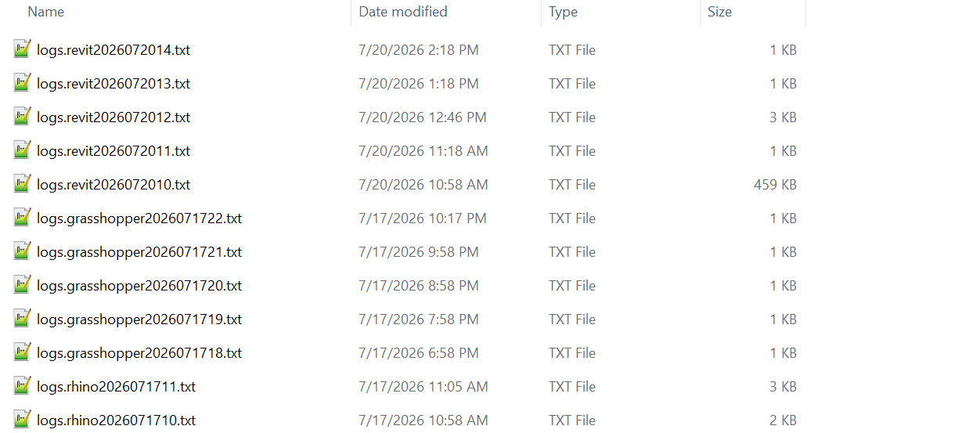Click the 459 KB size entry
This screenshot has width=980, height=433.
click(776, 185)
